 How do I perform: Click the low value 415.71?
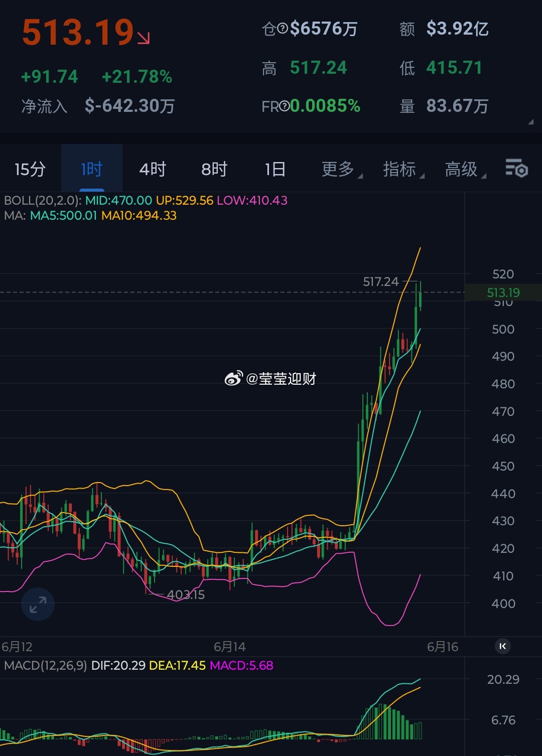coord(454,68)
